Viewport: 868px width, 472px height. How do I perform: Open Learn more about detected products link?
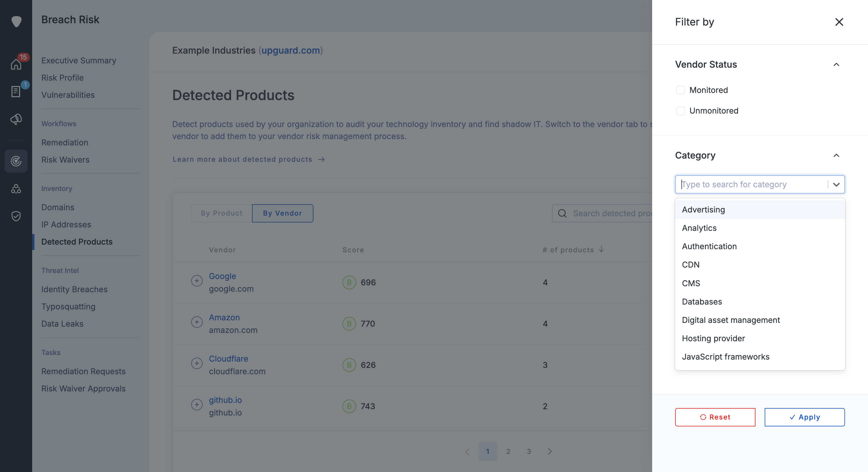point(249,159)
